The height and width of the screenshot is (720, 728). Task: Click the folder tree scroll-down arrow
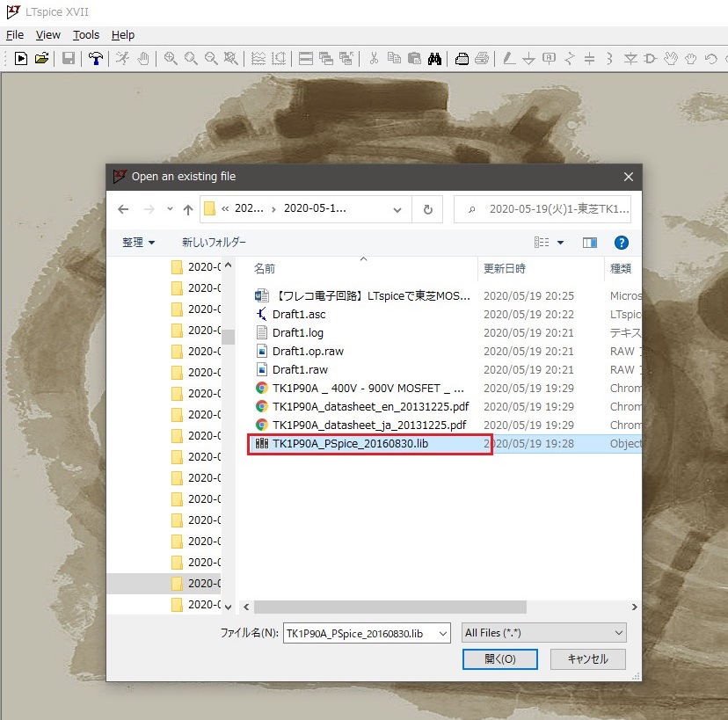click(228, 607)
